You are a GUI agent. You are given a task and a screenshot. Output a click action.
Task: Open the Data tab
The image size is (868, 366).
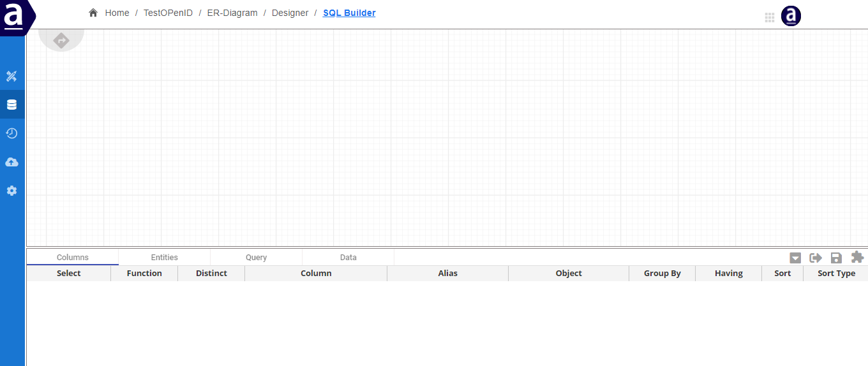[348, 258]
